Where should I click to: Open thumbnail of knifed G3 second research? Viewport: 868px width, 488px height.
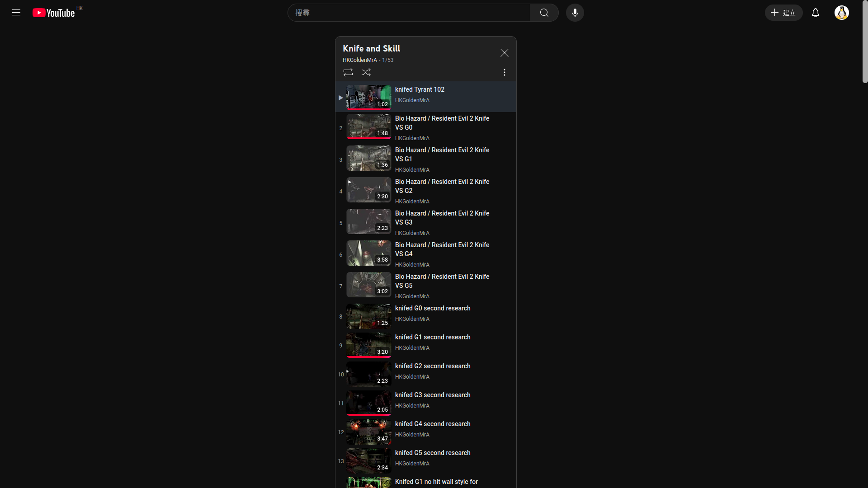coord(369,403)
